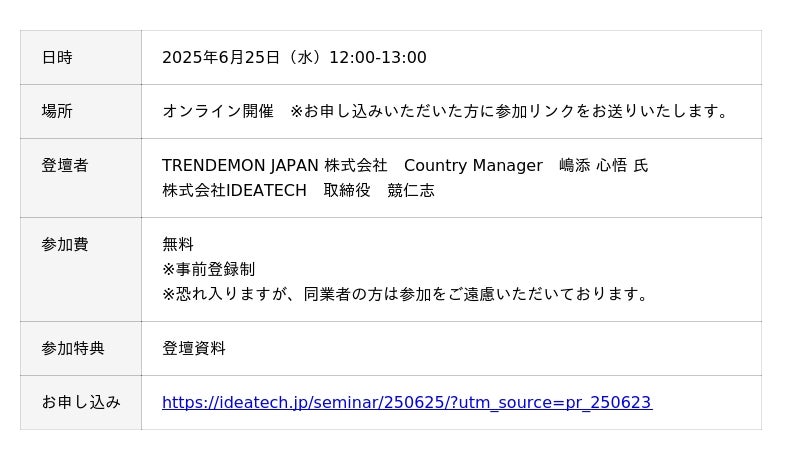Select the お申し込み label cell
Image resolution: width=800 pixels, height=460 pixels.
pos(81,402)
